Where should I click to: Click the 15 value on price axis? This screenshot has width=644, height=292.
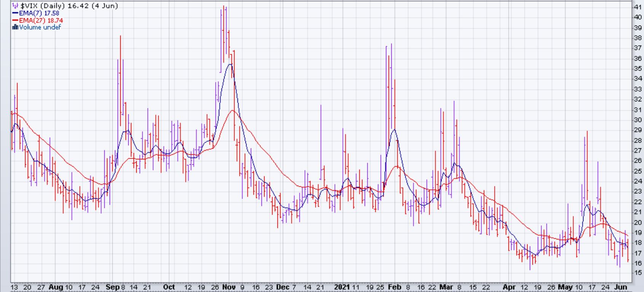638,273
